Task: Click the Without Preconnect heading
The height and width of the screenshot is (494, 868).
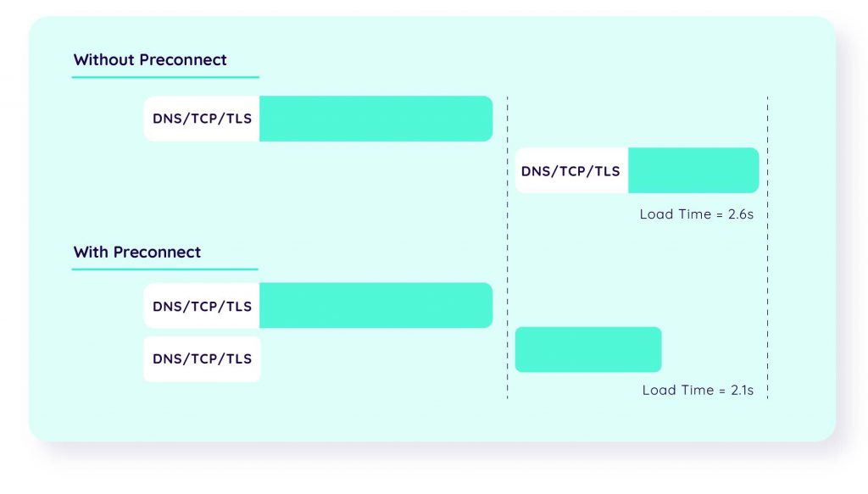Action: (150, 60)
